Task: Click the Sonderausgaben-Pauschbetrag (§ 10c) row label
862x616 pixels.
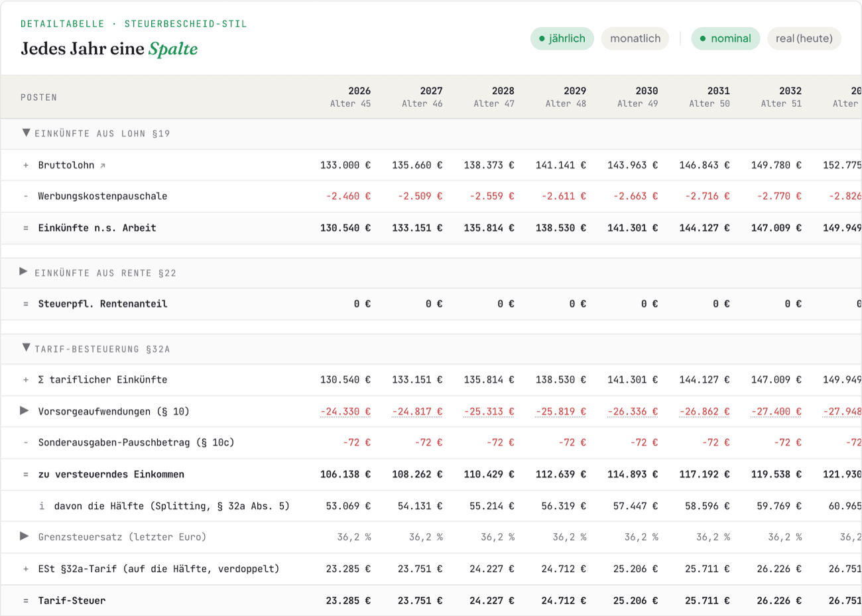Action: (x=137, y=442)
